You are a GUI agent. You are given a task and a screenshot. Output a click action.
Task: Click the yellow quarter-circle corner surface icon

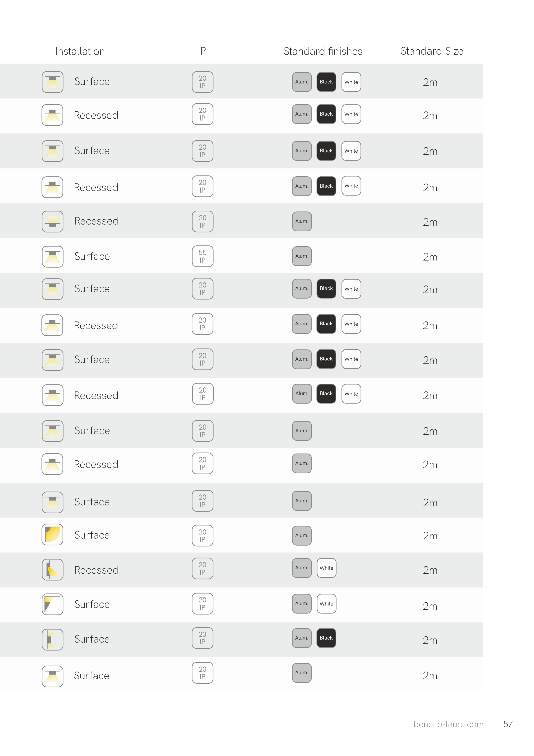click(x=52, y=534)
